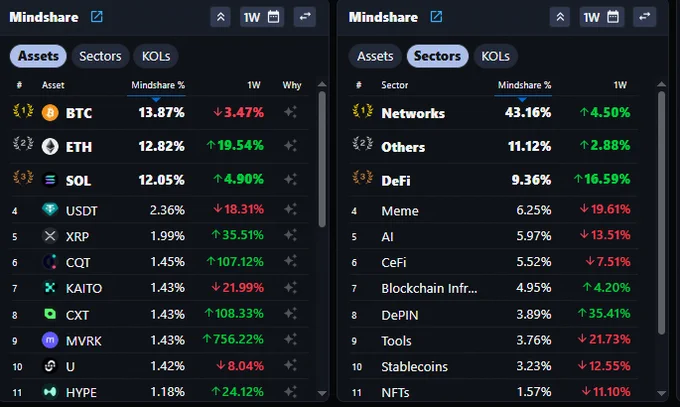Open Why sparkle icon for BTC
The image size is (680, 407).
click(x=291, y=112)
